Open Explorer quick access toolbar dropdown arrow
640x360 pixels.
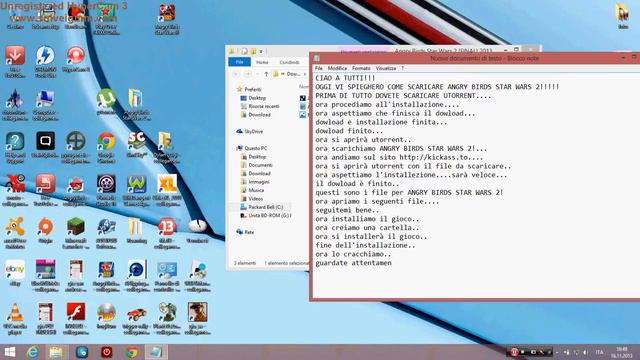pos(261,51)
